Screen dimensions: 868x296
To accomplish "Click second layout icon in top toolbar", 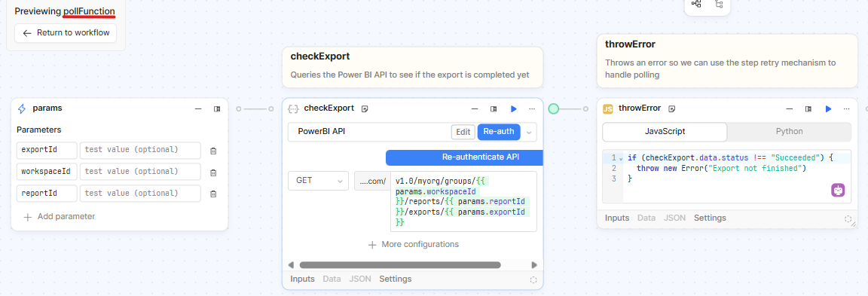I will point(719,4).
